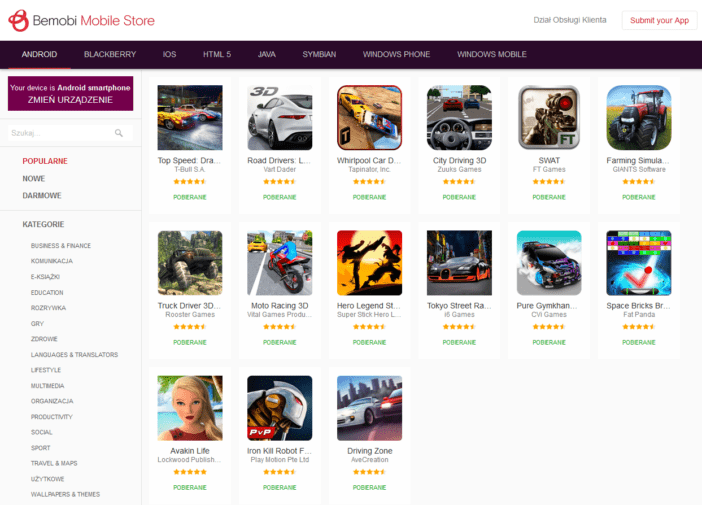The width and height of the screenshot is (702, 505).
Task: Open the Truck Driver 3D app icon
Action: tap(190, 263)
